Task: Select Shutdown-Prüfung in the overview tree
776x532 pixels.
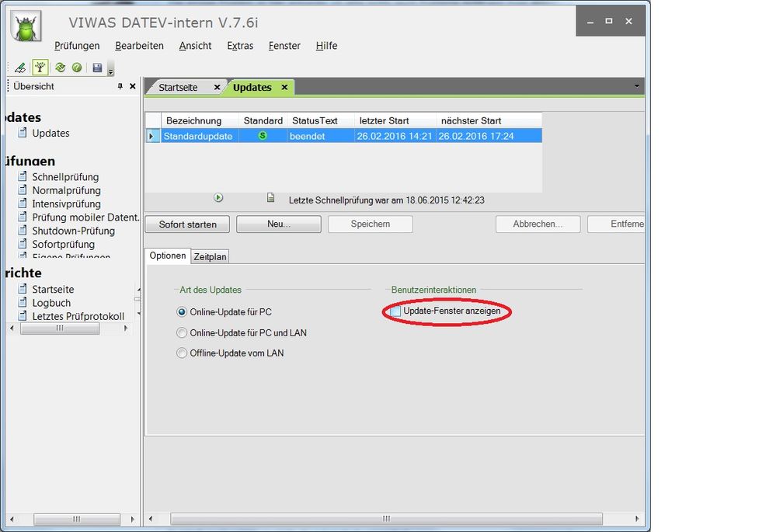Action: click(x=73, y=231)
